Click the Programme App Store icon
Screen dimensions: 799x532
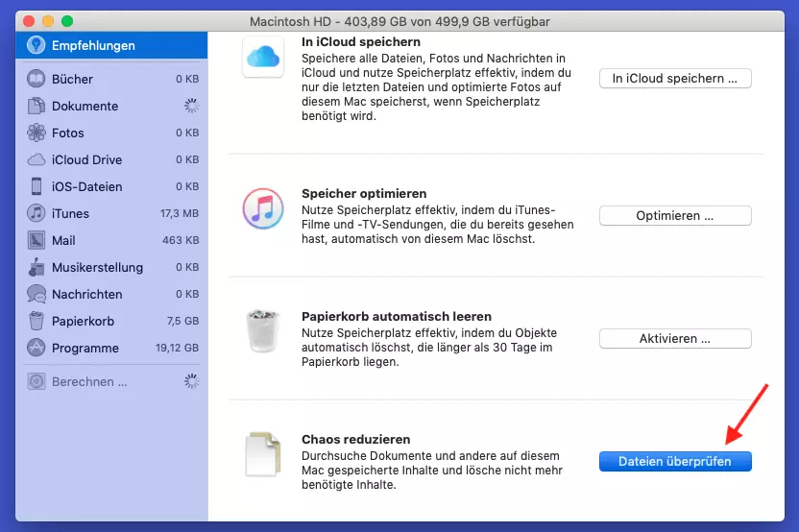36,348
